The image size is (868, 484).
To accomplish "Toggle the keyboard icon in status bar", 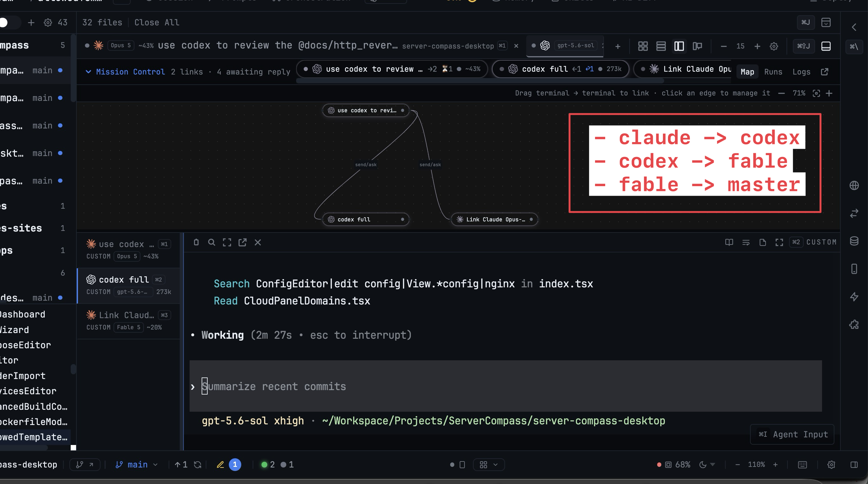I will [x=802, y=465].
